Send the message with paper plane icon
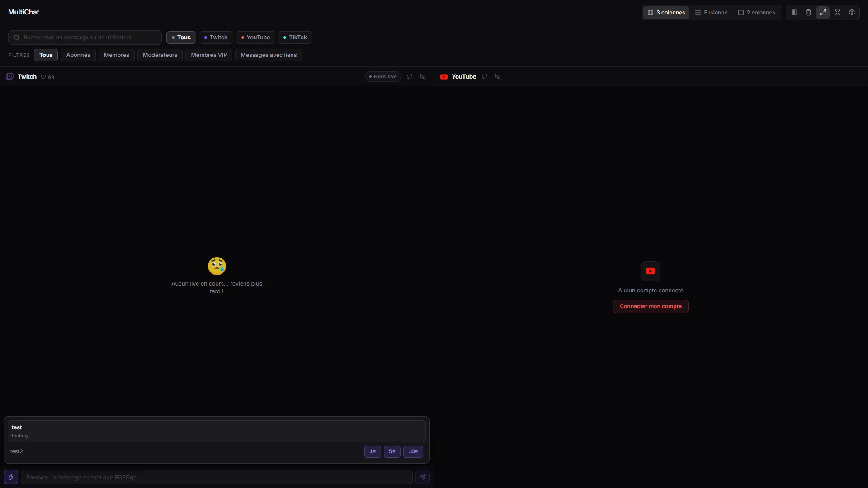This screenshot has height=488, width=868. pyautogui.click(x=423, y=477)
